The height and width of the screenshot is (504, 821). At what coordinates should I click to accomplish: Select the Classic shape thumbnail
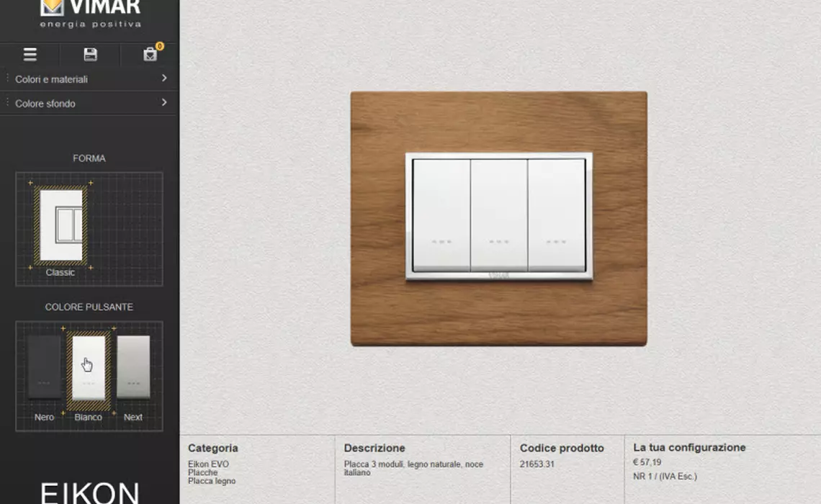60,225
